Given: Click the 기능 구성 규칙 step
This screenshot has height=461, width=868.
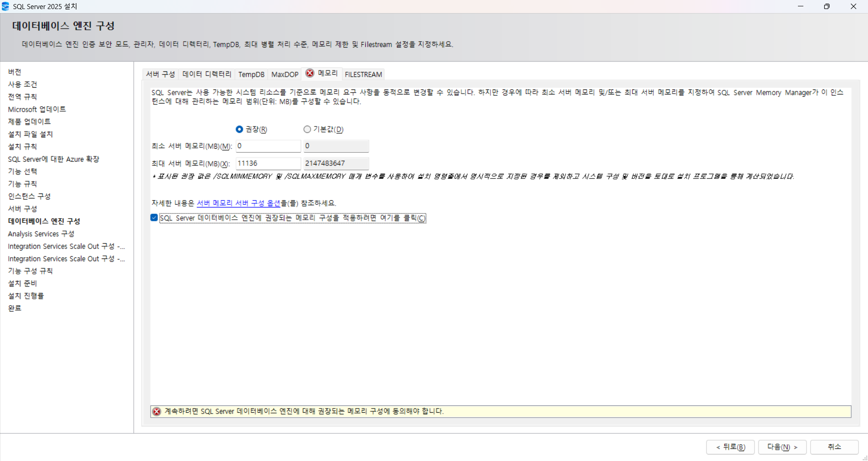Looking at the screenshot, I should click(x=30, y=271).
